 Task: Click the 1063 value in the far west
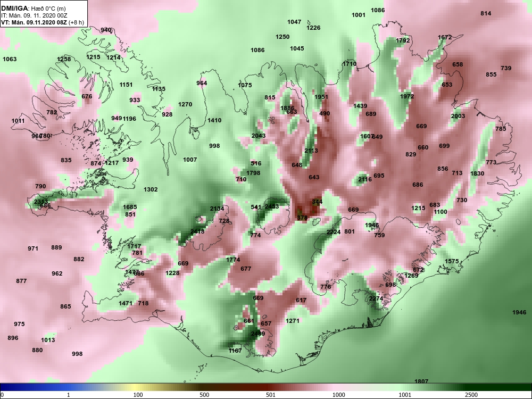[x=10, y=59]
